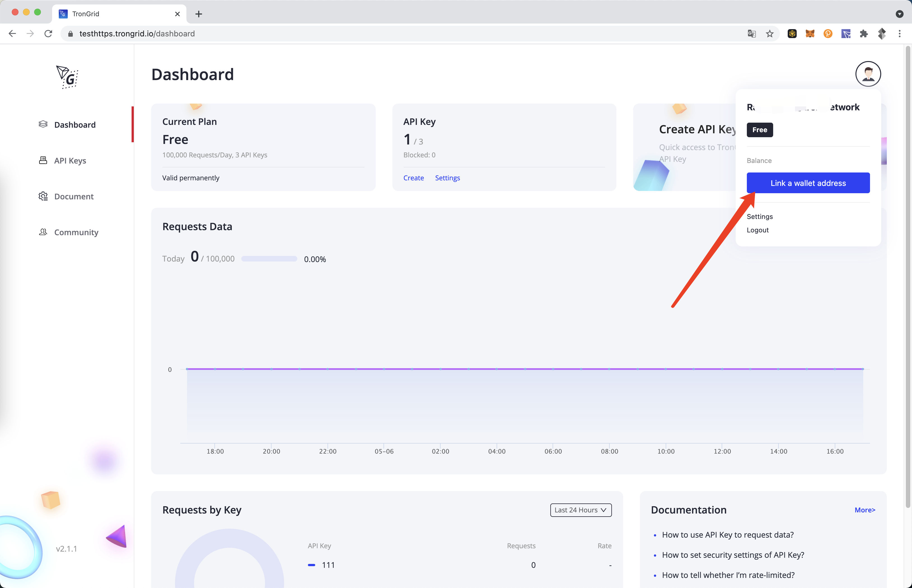Click the API Keys sidebar icon

[x=43, y=160]
